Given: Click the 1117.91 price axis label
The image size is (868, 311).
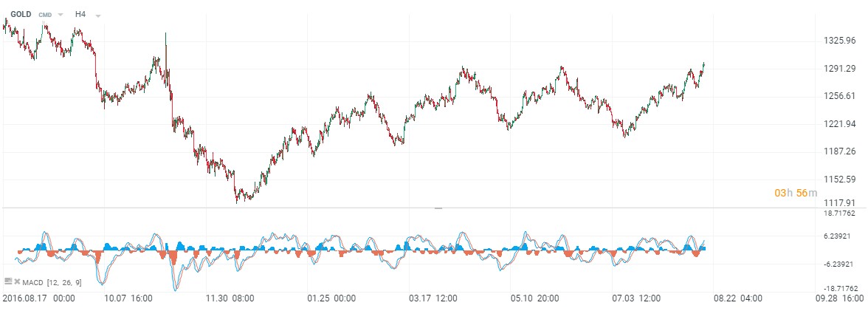Looking at the screenshot, I should coord(838,203).
